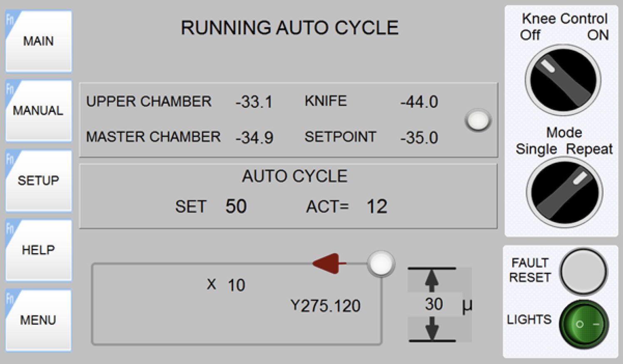Turn the Knee Control rotary knob
623x364 pixels.
563,80
